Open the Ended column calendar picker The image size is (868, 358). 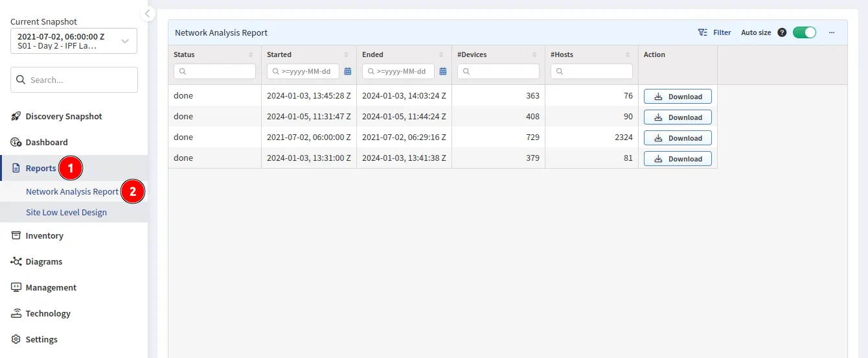(443, 71)
